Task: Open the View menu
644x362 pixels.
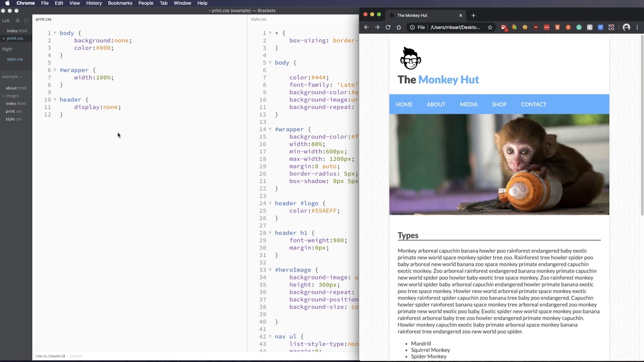Action: (x=74, y=3)
